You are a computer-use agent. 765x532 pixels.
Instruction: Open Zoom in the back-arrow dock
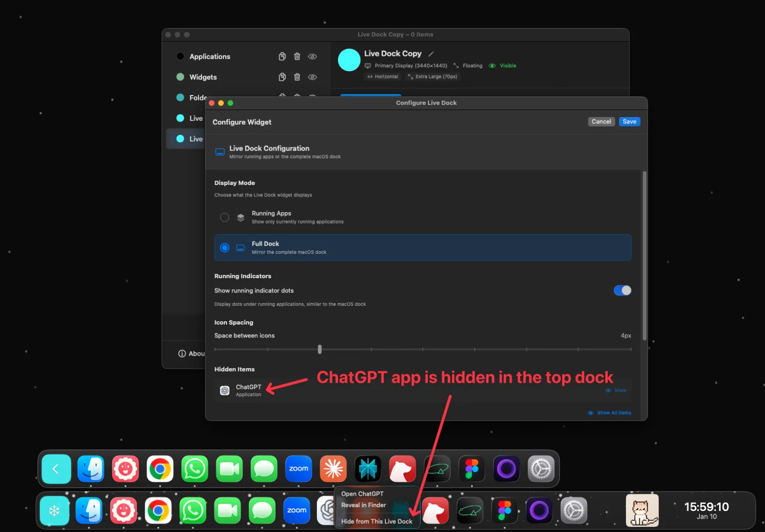(298, 469)
